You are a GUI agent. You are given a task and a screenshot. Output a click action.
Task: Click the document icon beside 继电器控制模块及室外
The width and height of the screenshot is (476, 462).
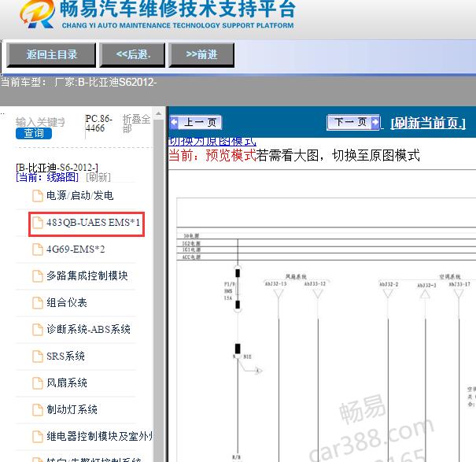pos(38,437)
